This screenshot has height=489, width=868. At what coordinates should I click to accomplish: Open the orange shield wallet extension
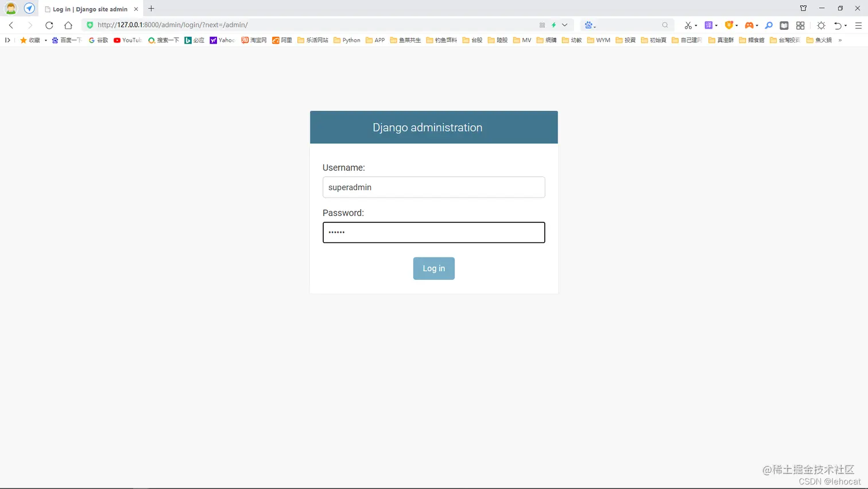point(729,25)
